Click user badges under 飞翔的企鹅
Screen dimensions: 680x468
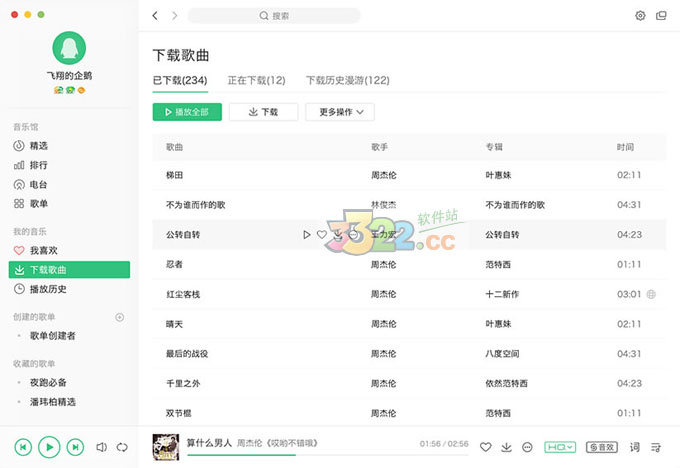click(x=69, y=90)
